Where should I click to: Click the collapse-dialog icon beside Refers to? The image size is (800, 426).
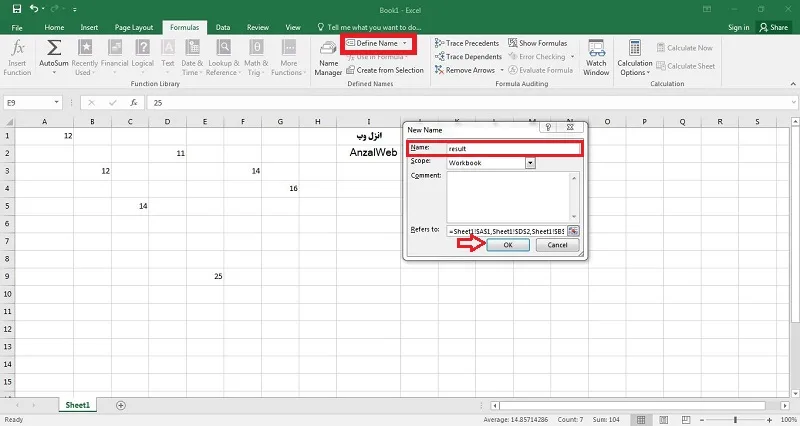[573, 231]
